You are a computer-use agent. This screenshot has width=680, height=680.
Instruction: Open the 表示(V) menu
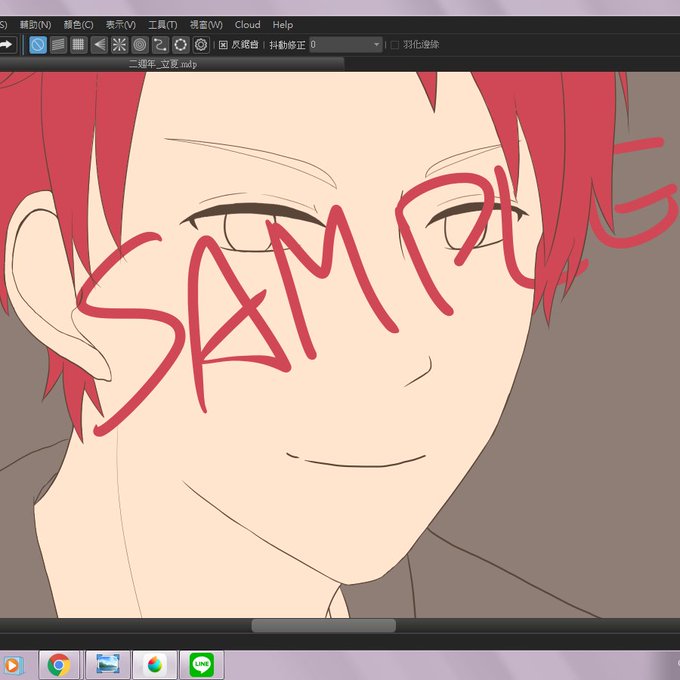point(121,25)
